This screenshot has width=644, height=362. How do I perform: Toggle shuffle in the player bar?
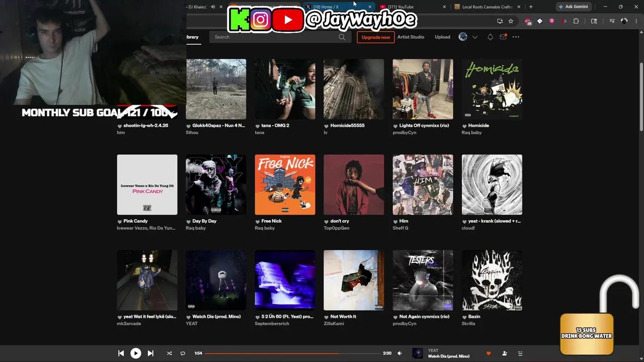tap(169, 353)
